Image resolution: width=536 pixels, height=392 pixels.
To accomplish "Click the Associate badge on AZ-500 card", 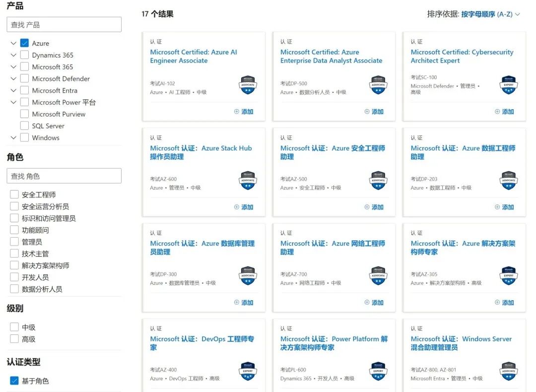I will (x=378, y=181).
